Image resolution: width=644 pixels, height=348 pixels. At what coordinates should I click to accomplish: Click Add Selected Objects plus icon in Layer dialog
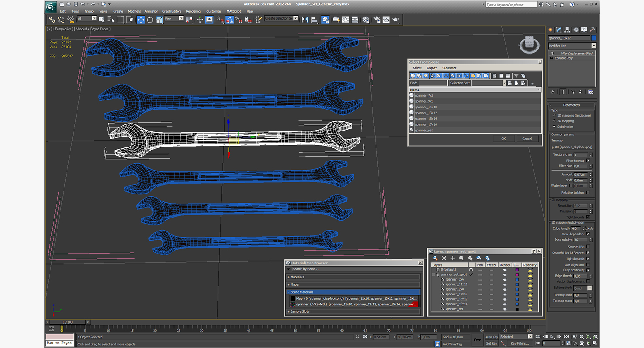[x=453, y=258]
